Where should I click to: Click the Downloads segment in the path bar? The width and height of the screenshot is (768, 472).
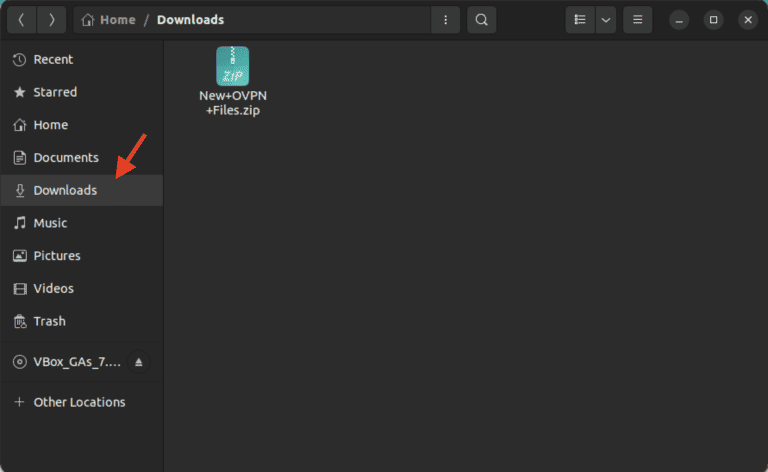tap(190, 19)
